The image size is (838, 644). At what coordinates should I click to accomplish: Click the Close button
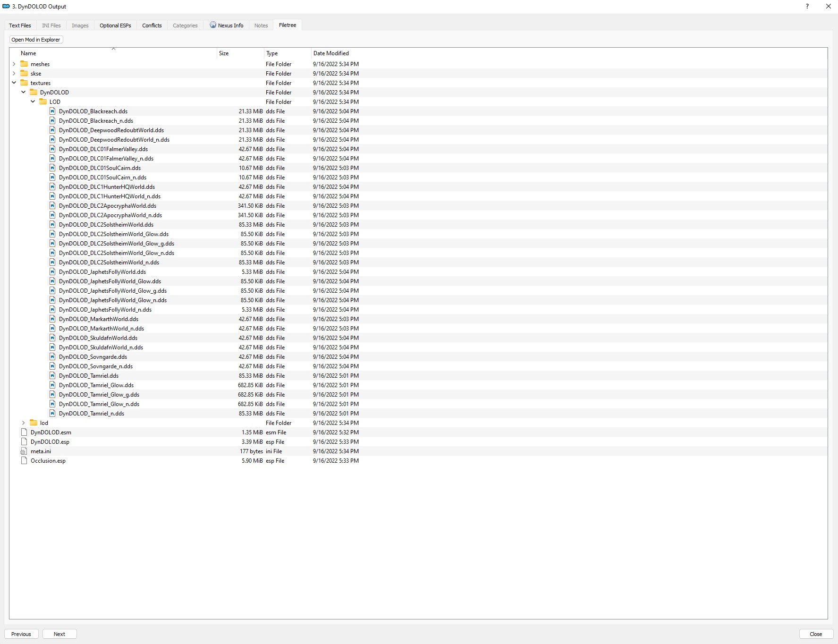click(x=816, y=634)
